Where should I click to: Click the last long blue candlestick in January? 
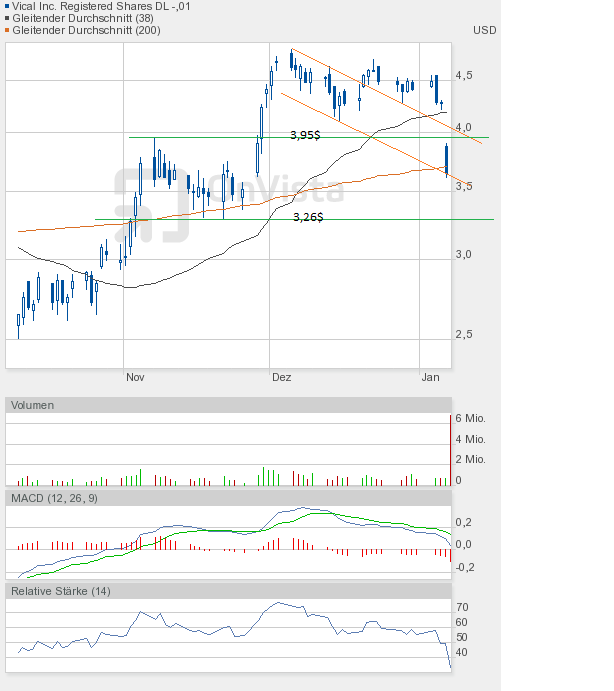tap(447, 160)
